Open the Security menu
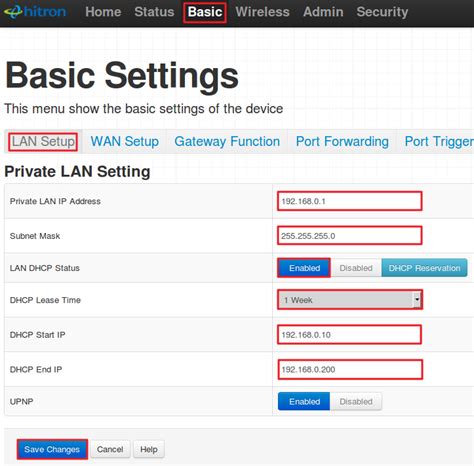474x466 pixels. coord(382,12)
